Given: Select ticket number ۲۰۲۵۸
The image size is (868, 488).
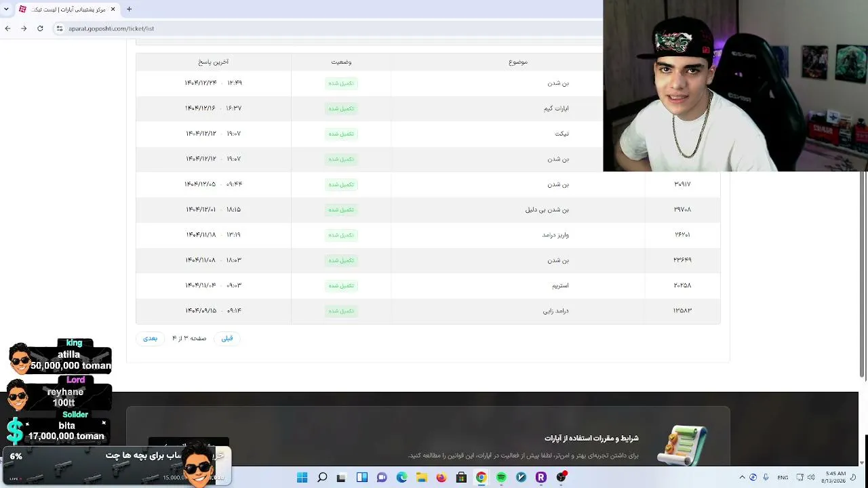Looking at the screenshot, I should (682, 285).
